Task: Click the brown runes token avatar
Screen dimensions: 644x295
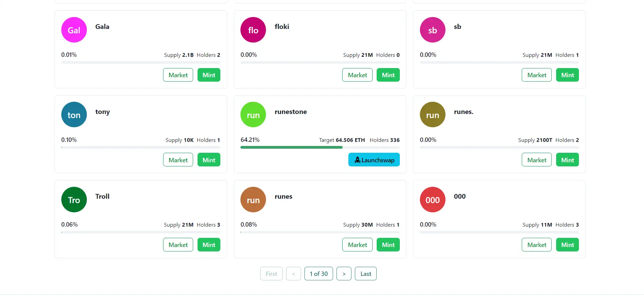Action: tap(253, 200)
